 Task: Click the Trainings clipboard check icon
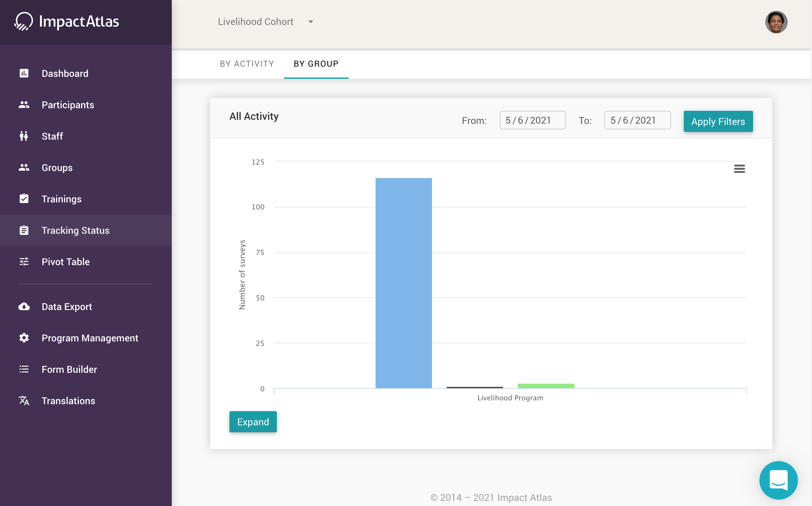(x=24, y=199)
